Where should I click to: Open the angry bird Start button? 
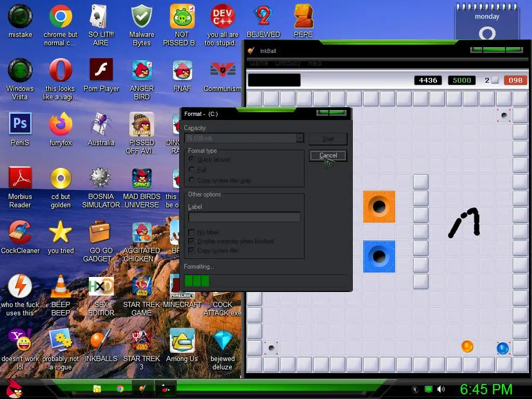click(15, 389)
